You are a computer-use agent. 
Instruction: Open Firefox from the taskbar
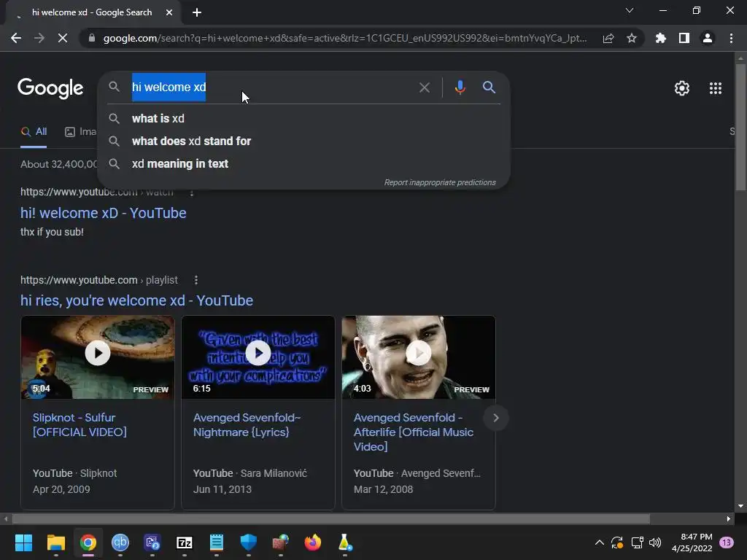(x=312, y=542)
